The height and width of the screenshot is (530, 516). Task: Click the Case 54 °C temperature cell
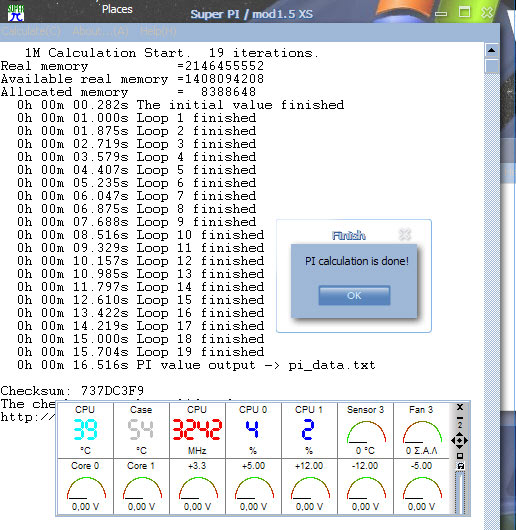point(141,430)
